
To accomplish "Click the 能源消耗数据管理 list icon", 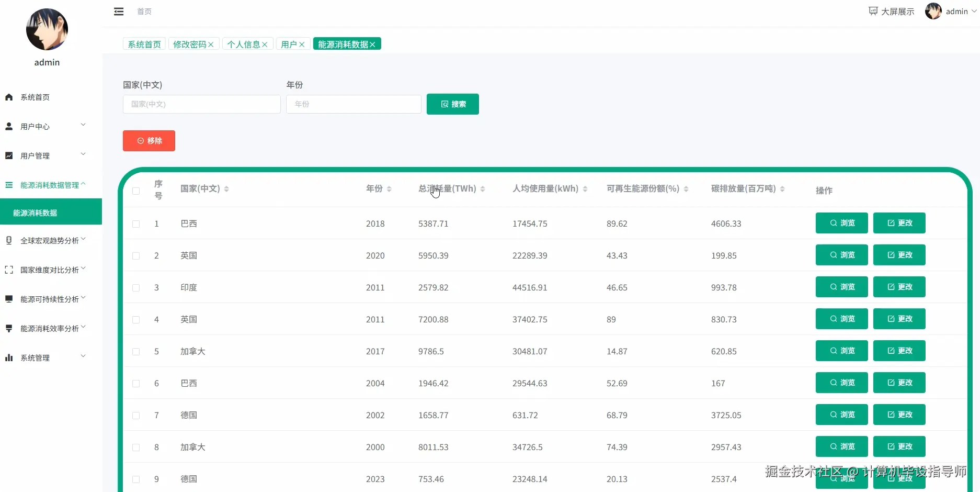I will tap(8, 184).
